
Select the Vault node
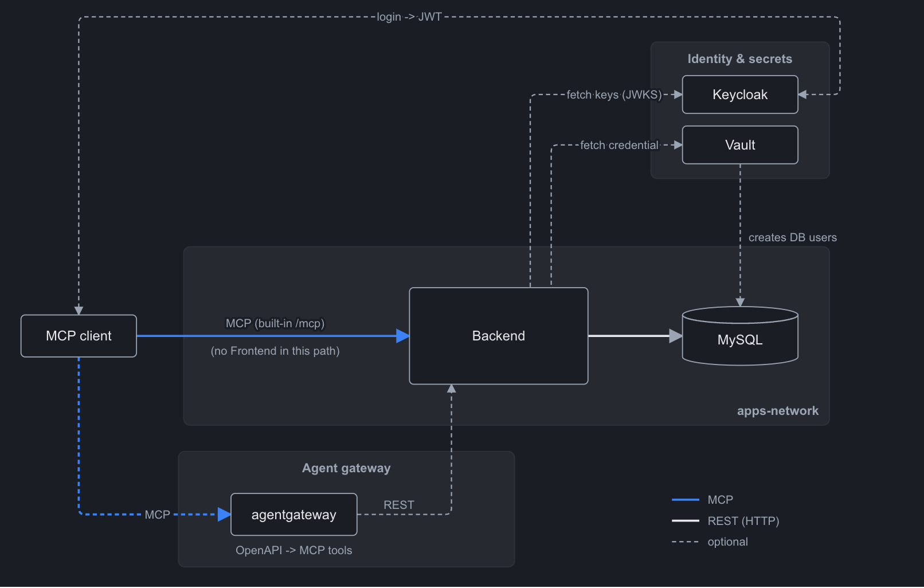coord(740,145)
